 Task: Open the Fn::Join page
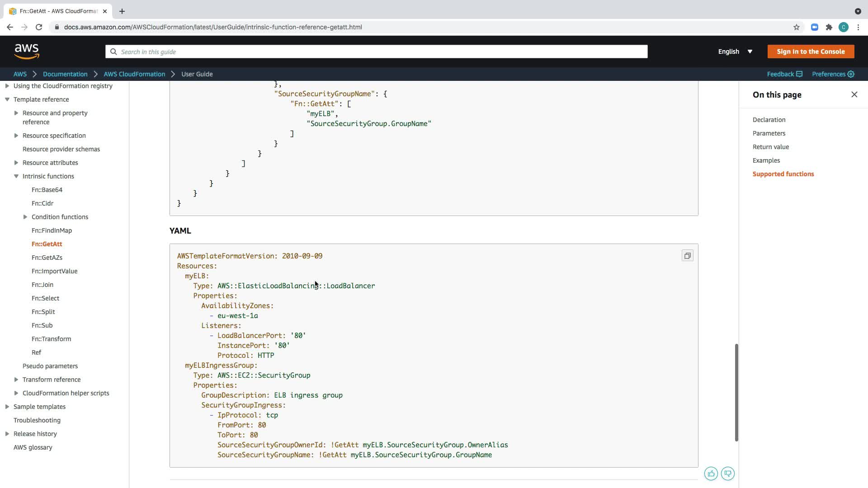pos(42,285)
